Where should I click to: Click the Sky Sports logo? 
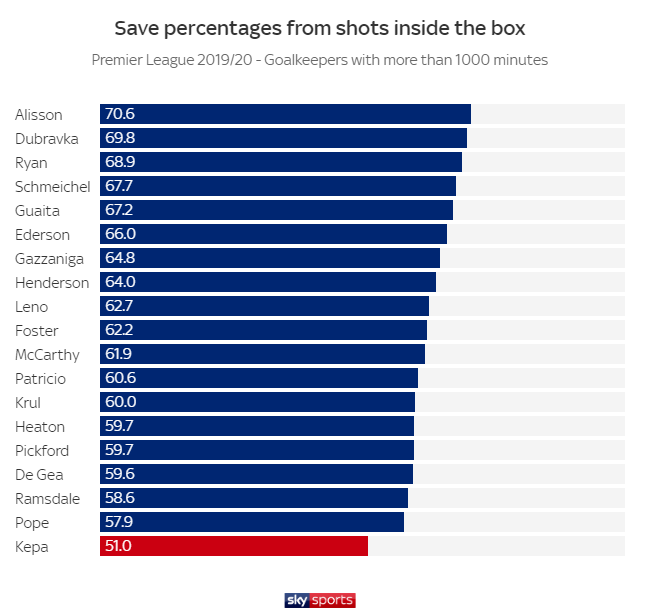click(x=320, y=600)
